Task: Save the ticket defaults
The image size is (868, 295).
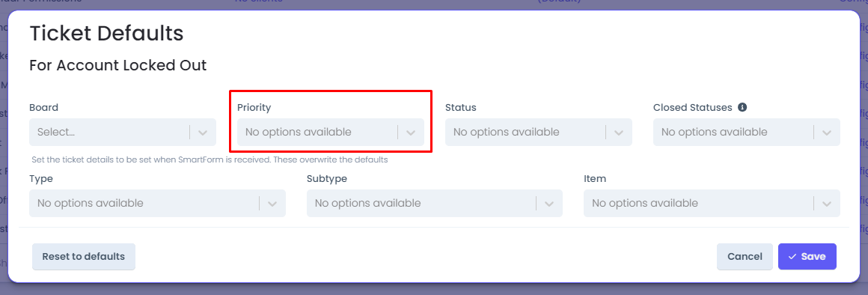Action: (x=807, y=256)
